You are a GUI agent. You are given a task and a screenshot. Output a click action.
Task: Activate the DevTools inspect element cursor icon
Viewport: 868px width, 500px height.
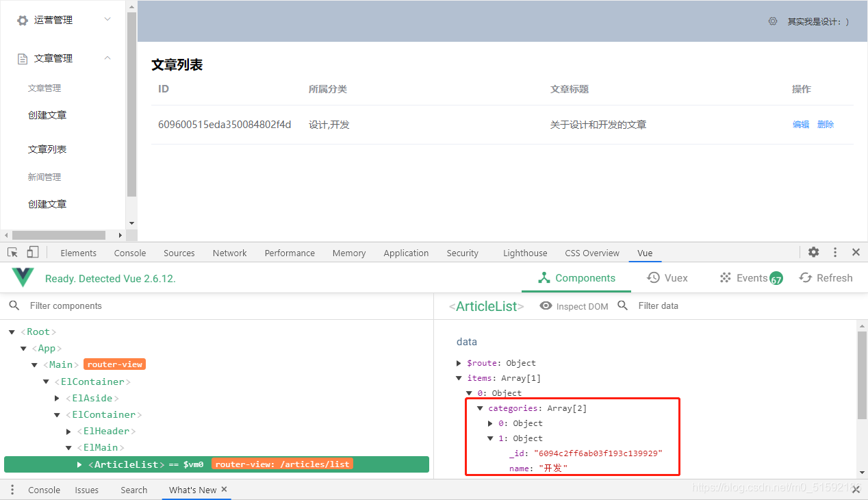[12, 252]
